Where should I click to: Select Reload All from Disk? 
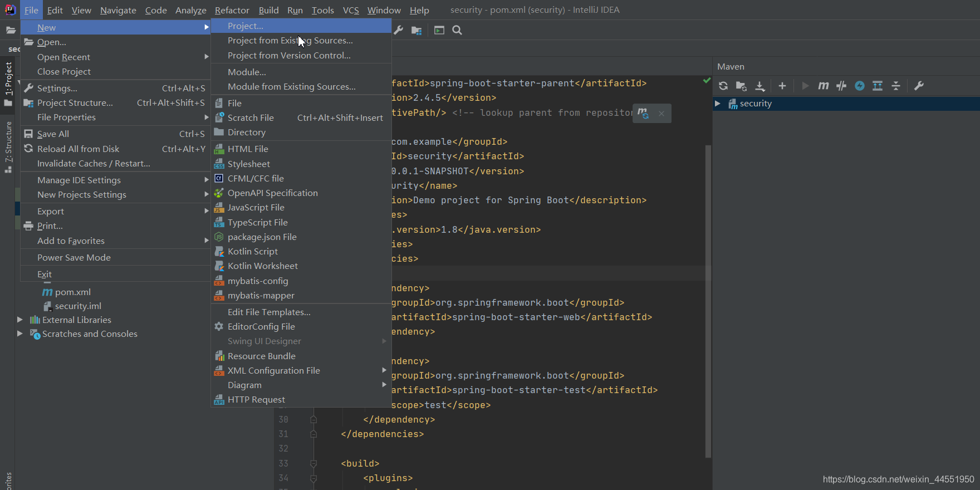(x=115, y=149)
